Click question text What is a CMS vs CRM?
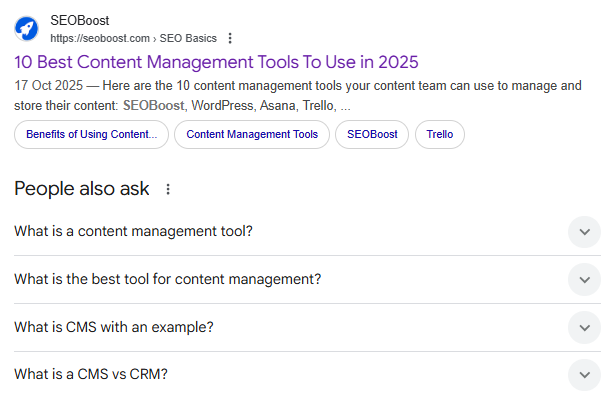615x400 pixels. coord(91,374)
